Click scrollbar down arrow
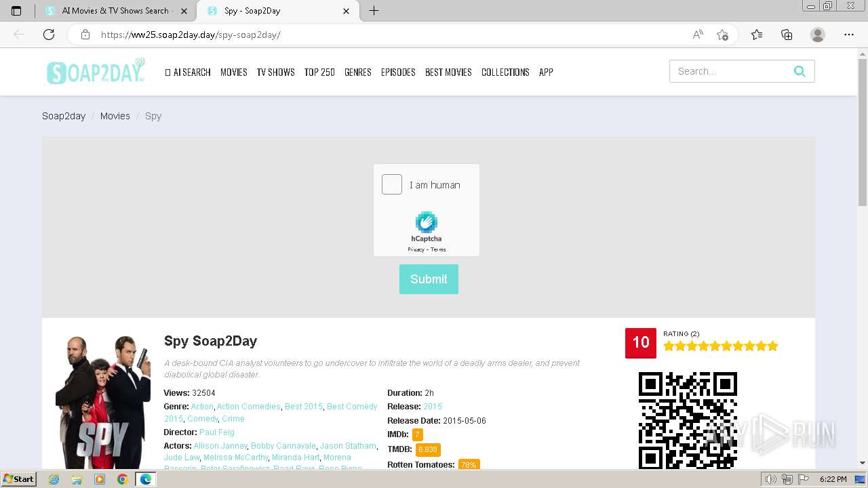868x488 pixels. tap(863, 463)
